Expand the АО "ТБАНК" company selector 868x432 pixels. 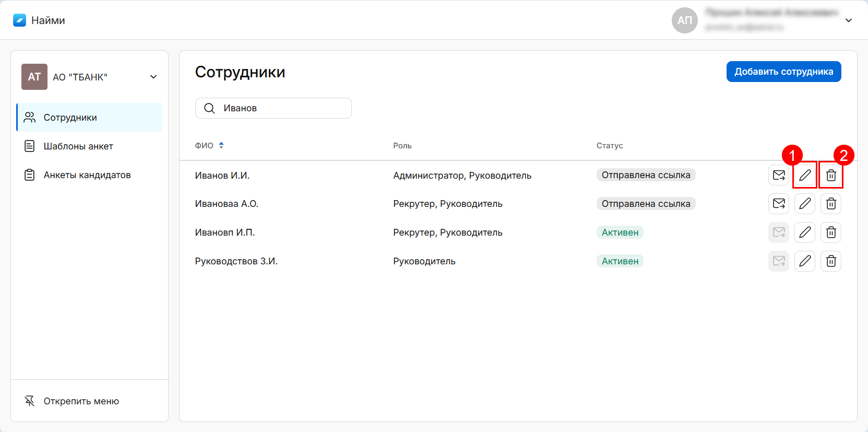point(153,77)
